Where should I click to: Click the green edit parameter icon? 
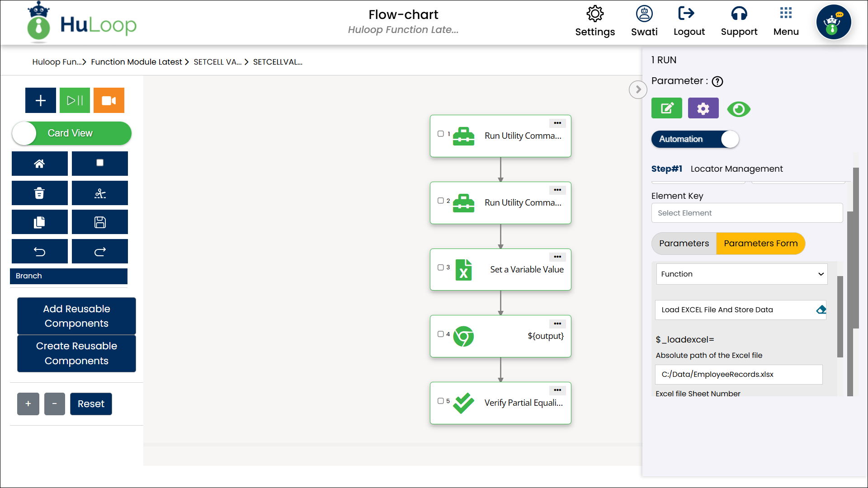point(666,108)
